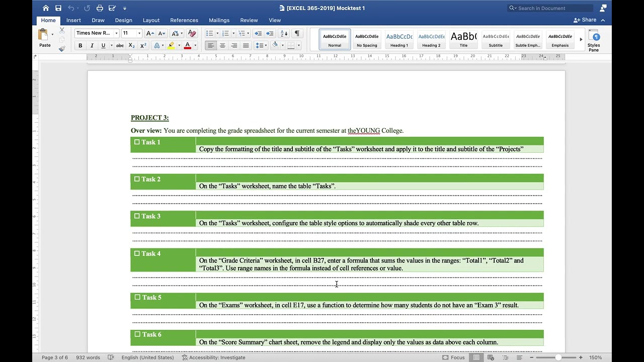Screen dimensions: 644x362
Task: Increase font size with the larger A
Action: pos(149,33)
